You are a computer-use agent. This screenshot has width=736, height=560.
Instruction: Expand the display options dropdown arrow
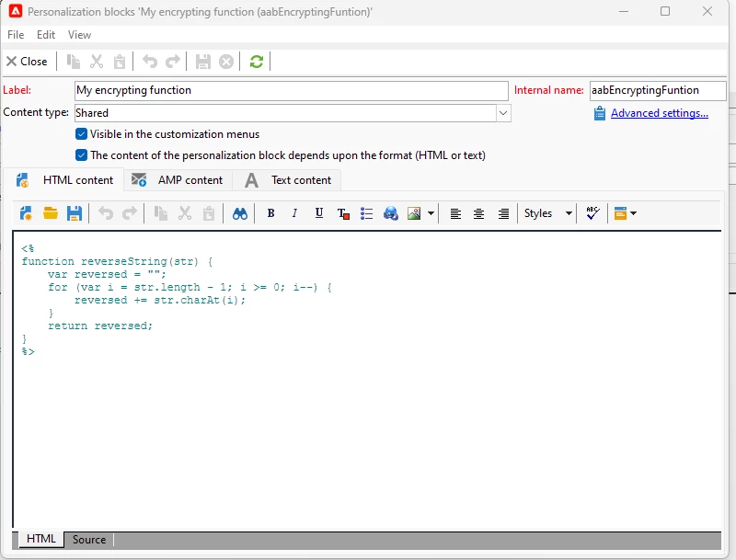pos(633,213)
